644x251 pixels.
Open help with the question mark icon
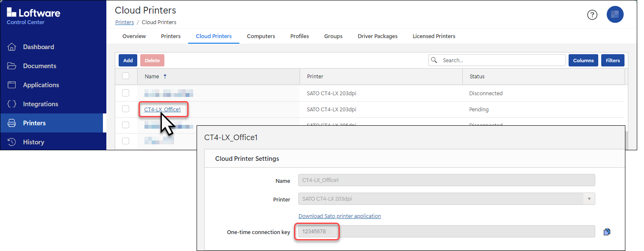tap(592, 15)
